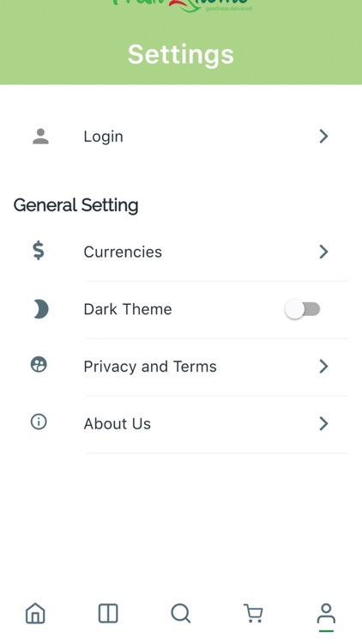The image size is (362, 644).
Task: Select the About Us menu item
Action: coord(181,424)
